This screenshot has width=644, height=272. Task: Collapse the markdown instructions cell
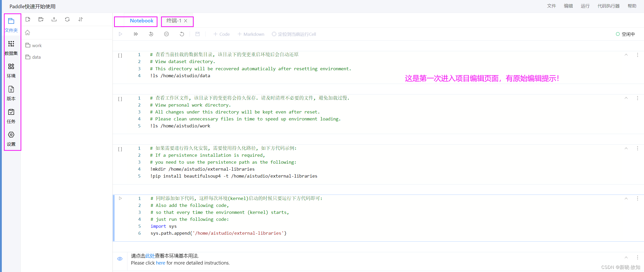[626, 258]
